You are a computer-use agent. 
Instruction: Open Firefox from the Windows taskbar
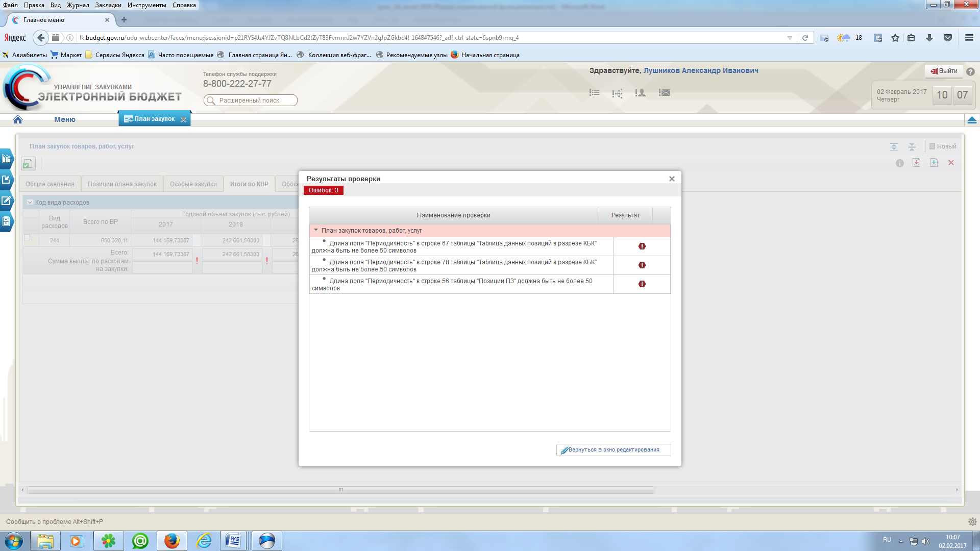pos(171,541)
